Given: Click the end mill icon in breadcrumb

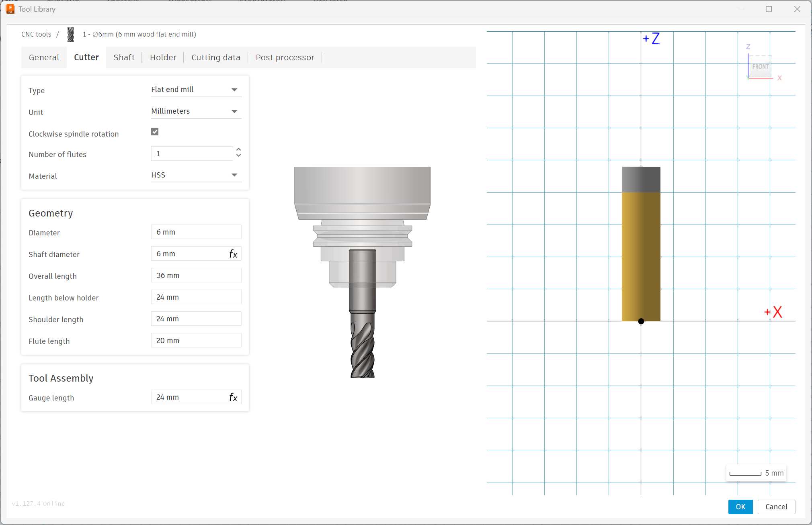Looking at the screenshot, I should [71, 35].
